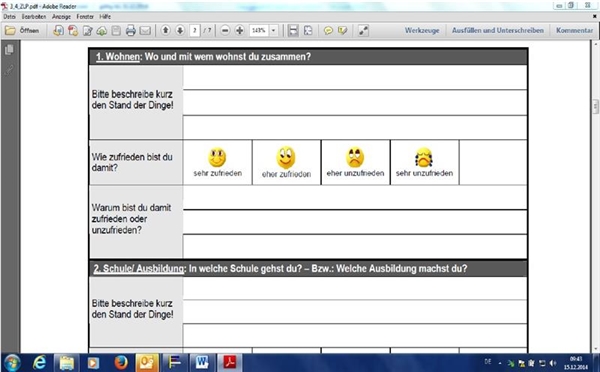Zoom out with the minus button
This screenshot has height=372, width=600.
[x=225, y=31]
